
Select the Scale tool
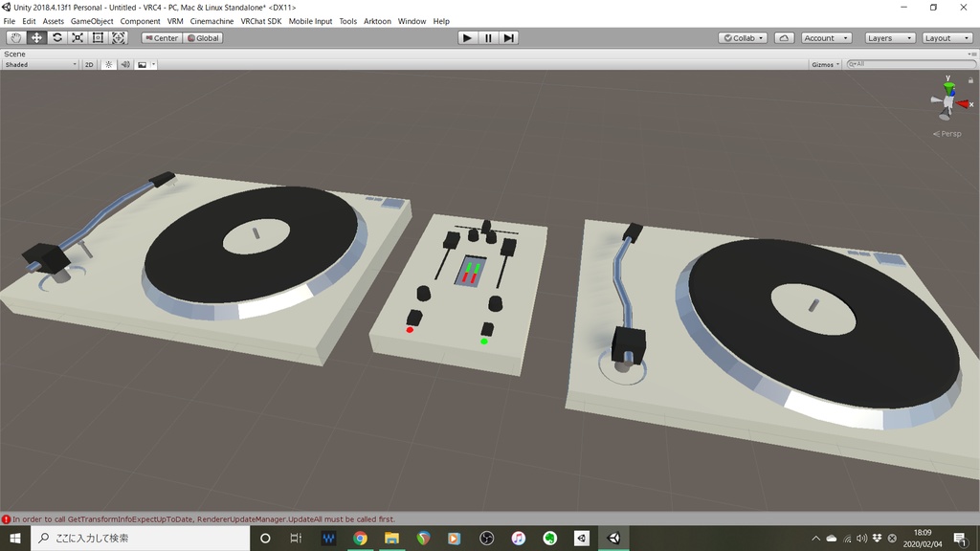click(x=77, y=37)
